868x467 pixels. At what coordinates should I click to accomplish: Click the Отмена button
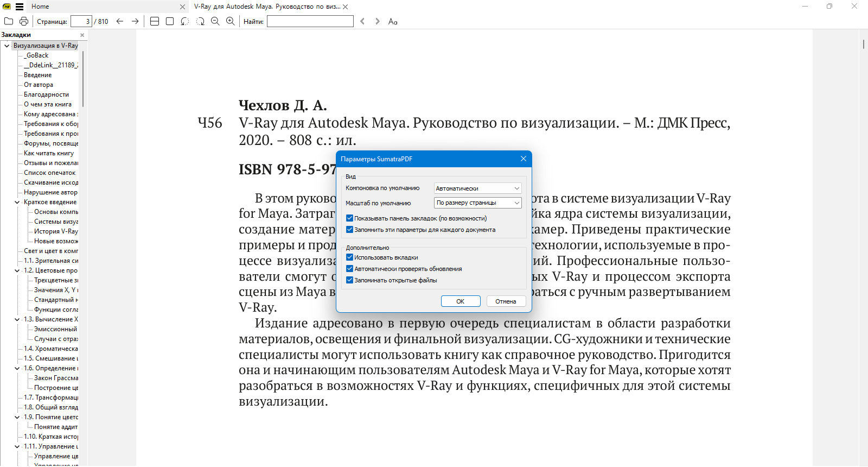506,301
